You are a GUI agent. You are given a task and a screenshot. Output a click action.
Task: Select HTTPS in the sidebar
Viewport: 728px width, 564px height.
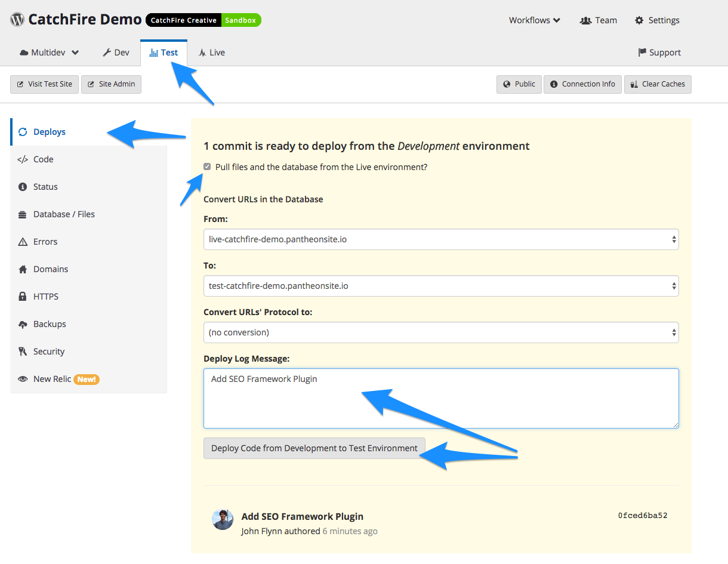coord(88,297)
